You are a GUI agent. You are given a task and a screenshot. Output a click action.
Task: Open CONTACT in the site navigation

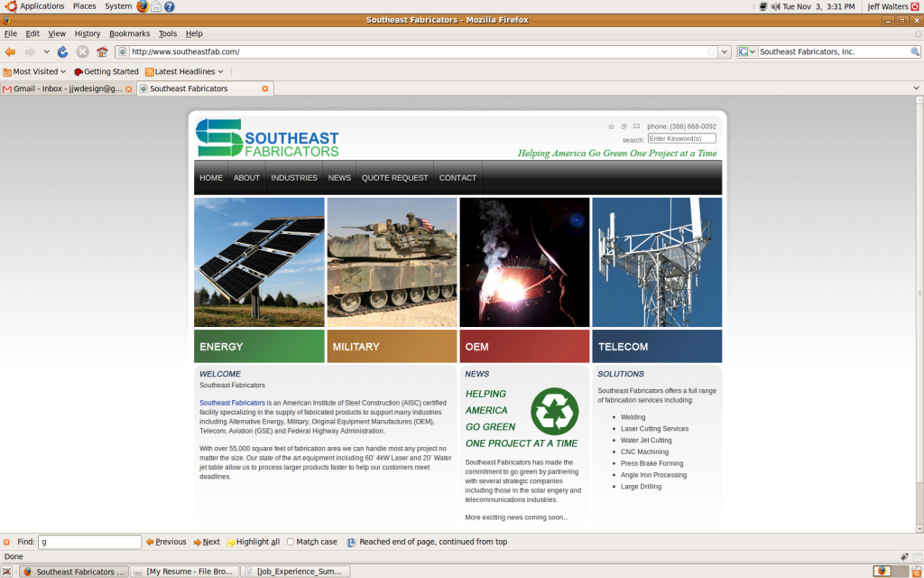point(457,178)
